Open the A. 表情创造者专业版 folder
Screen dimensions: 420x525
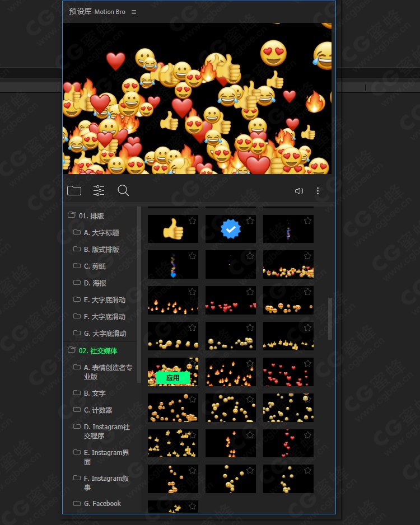[x=103, y=372]
